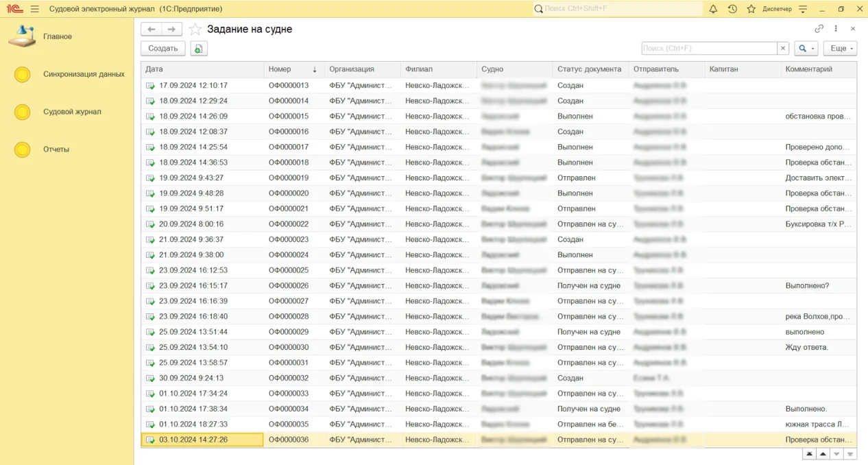This screenshot has width=868, height=465.
Task: Jump to first record with scroll-to-top arrow
Action: [809, 454]
